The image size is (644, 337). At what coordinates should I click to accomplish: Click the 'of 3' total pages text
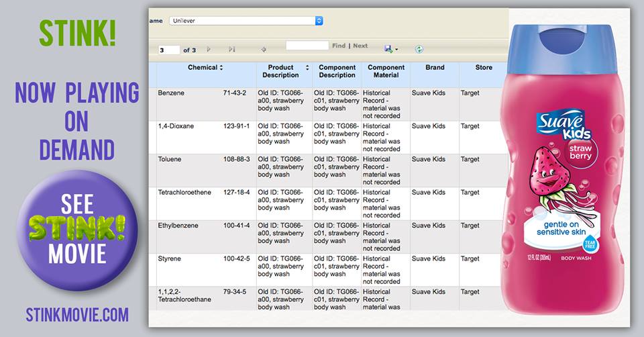tap(189, 50)
